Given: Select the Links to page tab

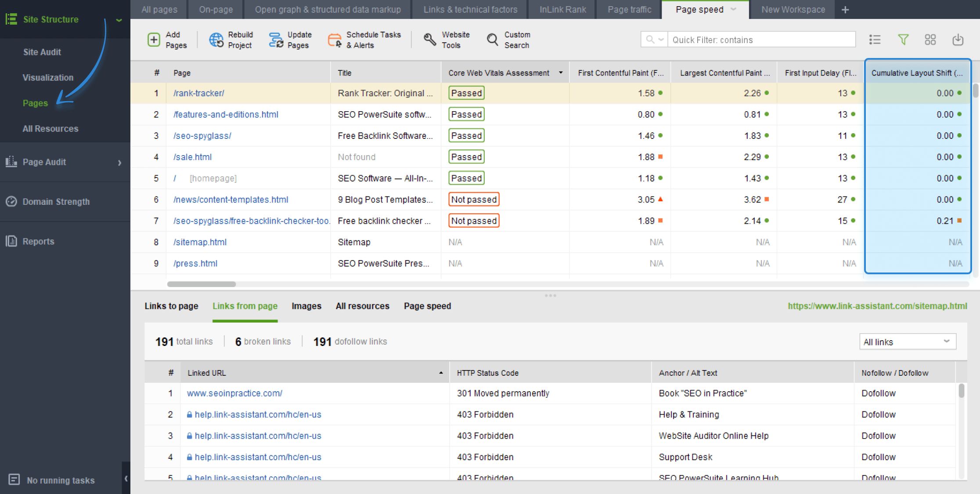Looking at the screenshot, I should click(x=171, y=306).
